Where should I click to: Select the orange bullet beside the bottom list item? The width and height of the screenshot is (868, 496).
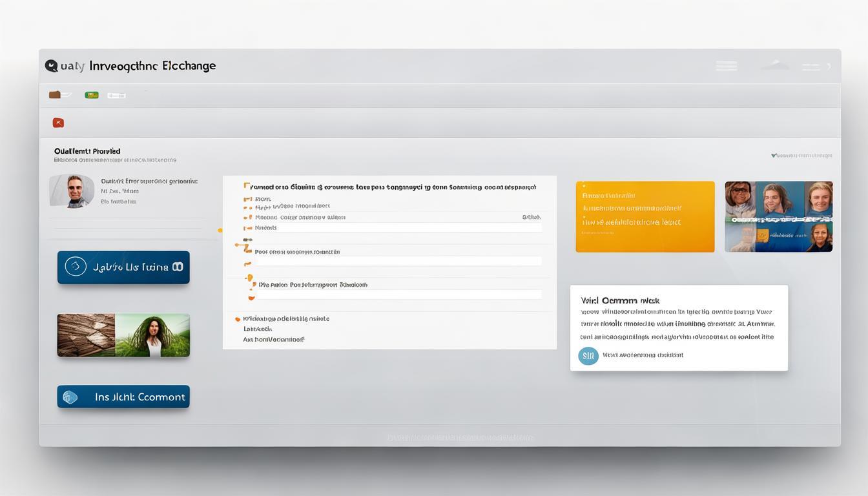click(238, 319)
